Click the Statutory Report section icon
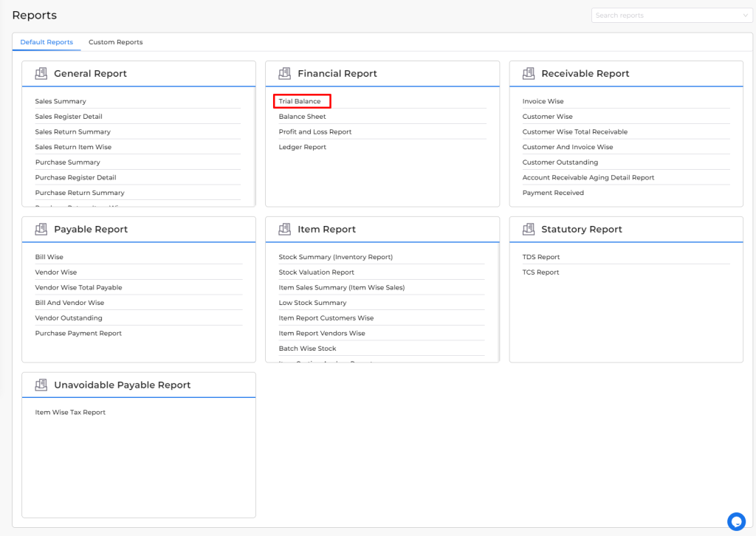Image resolution: width=756 pixels, height=536 pixels. click(529, 229)
